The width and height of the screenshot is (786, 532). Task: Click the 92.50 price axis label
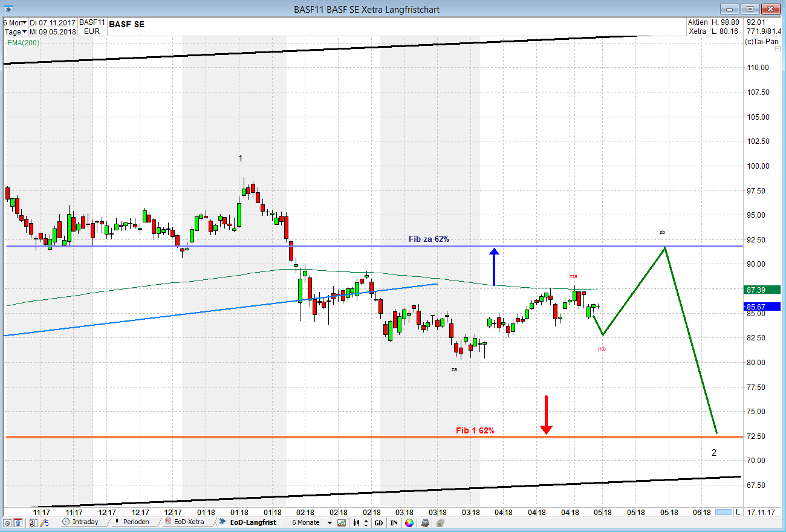coord(758,240)
